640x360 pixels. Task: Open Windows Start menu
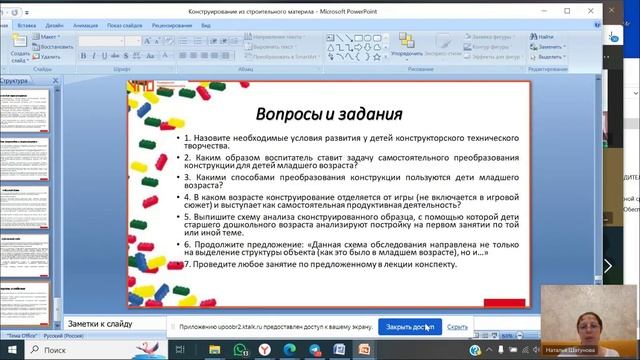[12, 350]
